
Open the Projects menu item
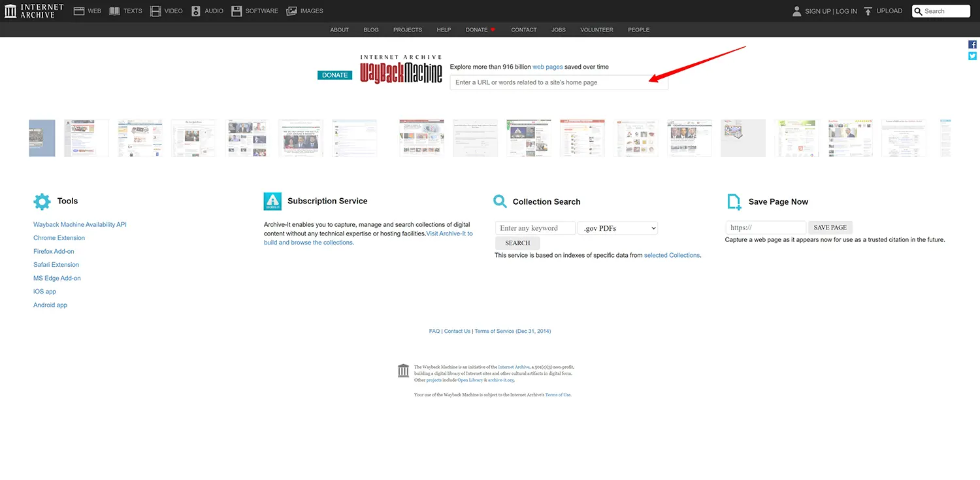point(408,30)
